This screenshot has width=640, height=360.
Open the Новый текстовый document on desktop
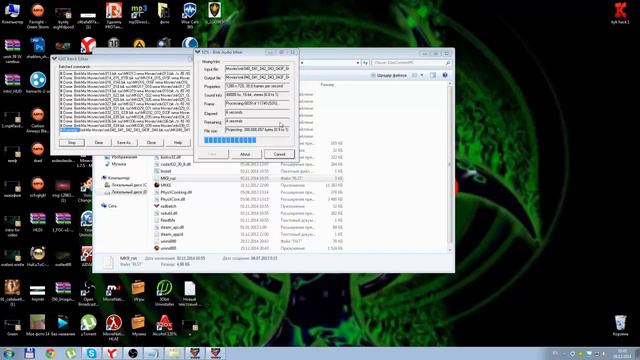[x=189, y=293]
